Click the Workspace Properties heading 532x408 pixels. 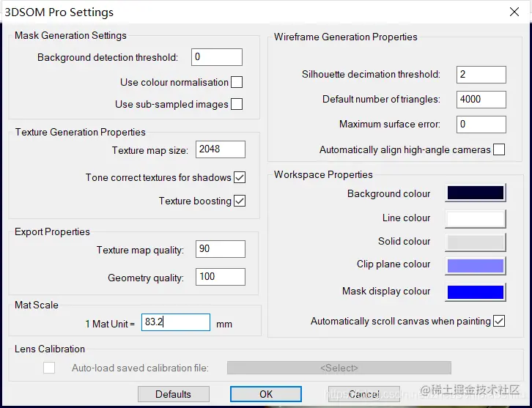click(x=323, y=174)
